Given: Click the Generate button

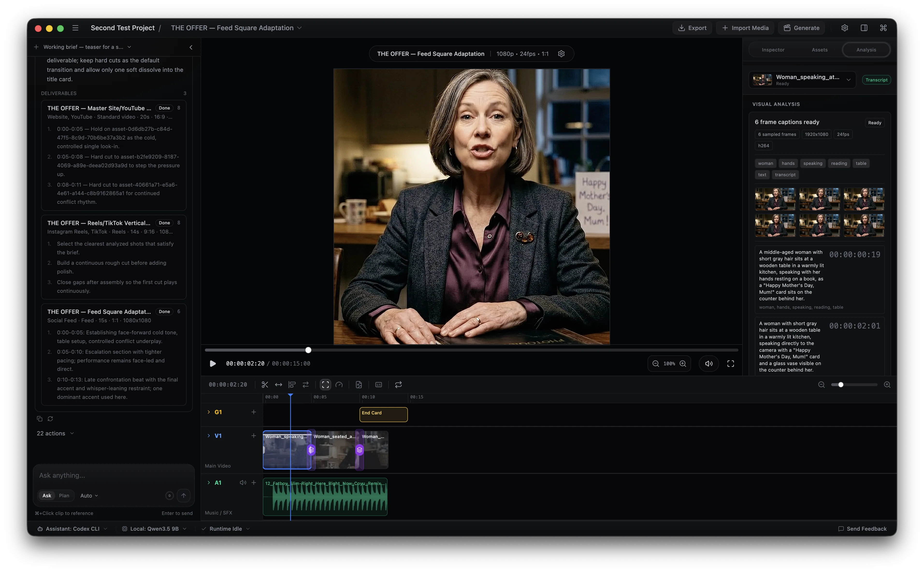Looking at the screenshot, I should [x=801, y=28].
